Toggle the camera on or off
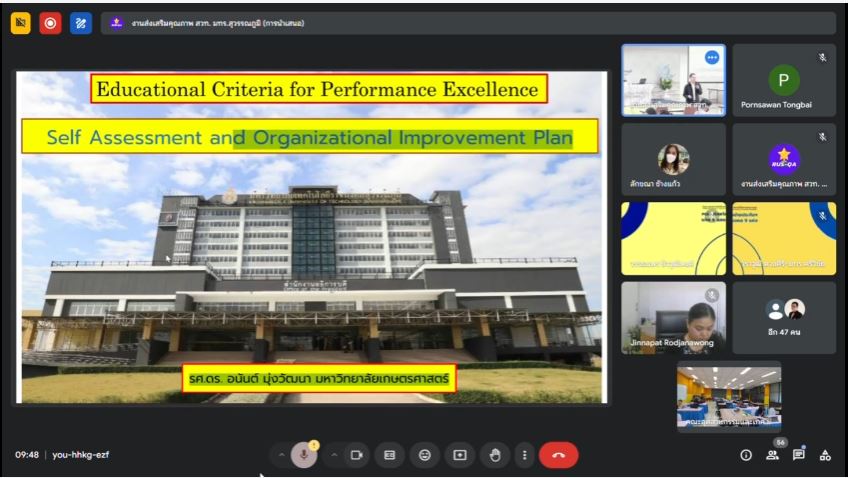The image size is (848, 478). [x=357, y=455]
